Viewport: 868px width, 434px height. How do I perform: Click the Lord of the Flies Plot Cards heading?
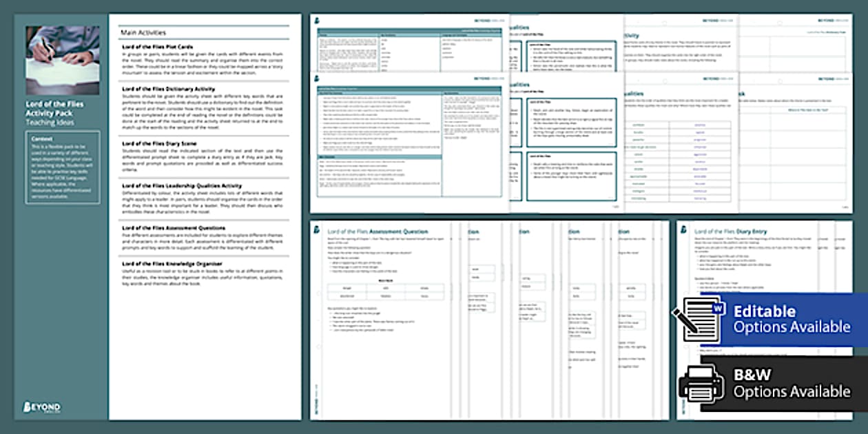(156, 47)
